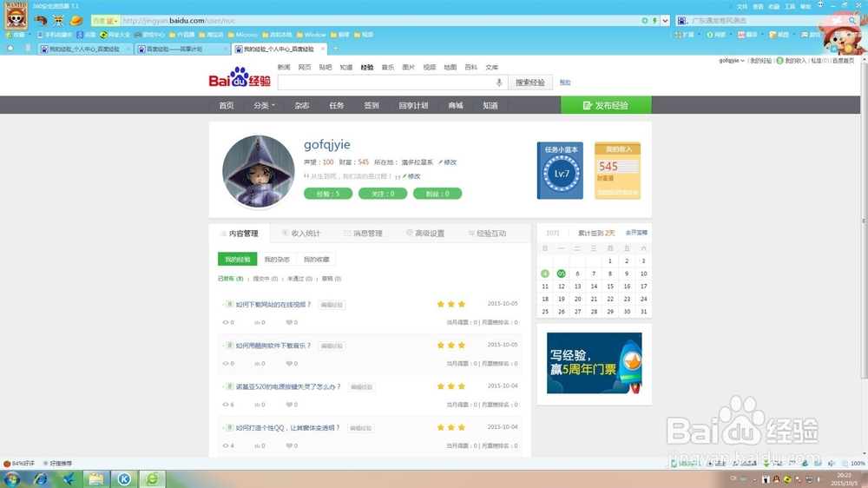
Task: Open the 游戏中心 bookmark
Action: [x=149, y=35]
